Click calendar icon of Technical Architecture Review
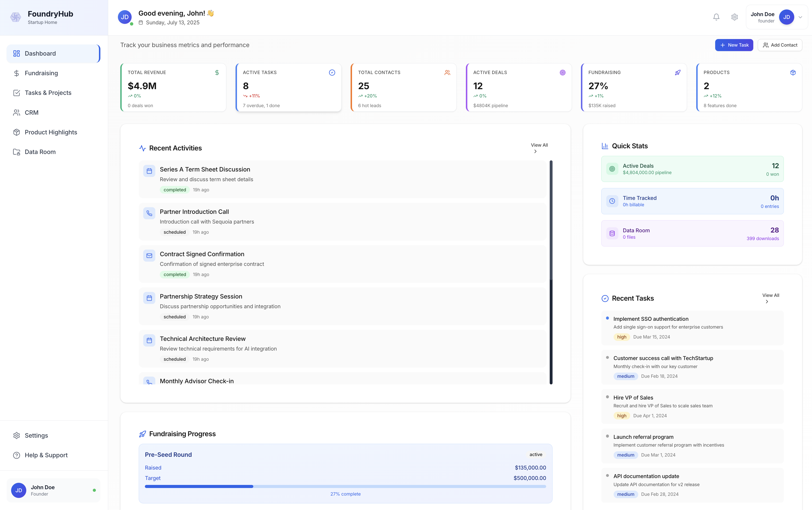This screenshot has height=510, width=812. point(149,340)
